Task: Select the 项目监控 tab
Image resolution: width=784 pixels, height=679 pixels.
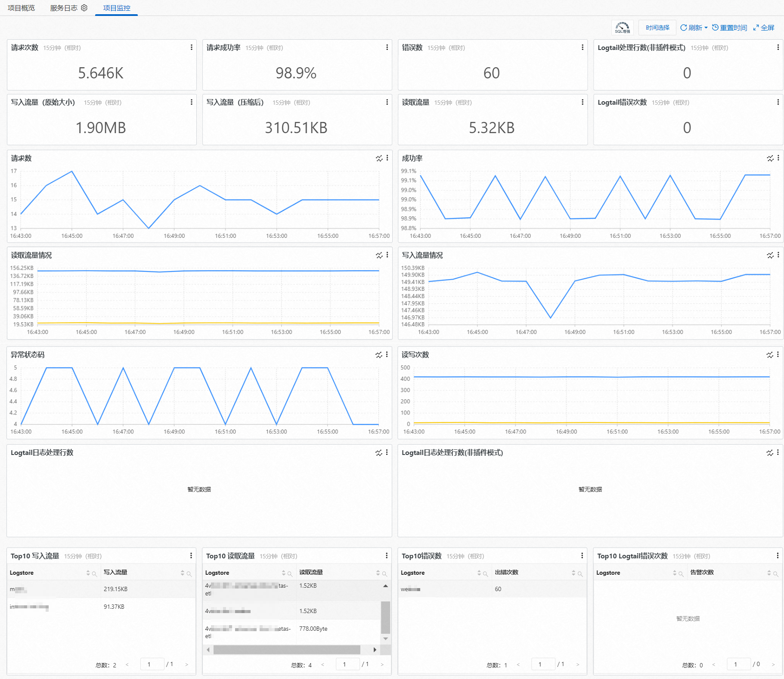Action: point(117,8)
